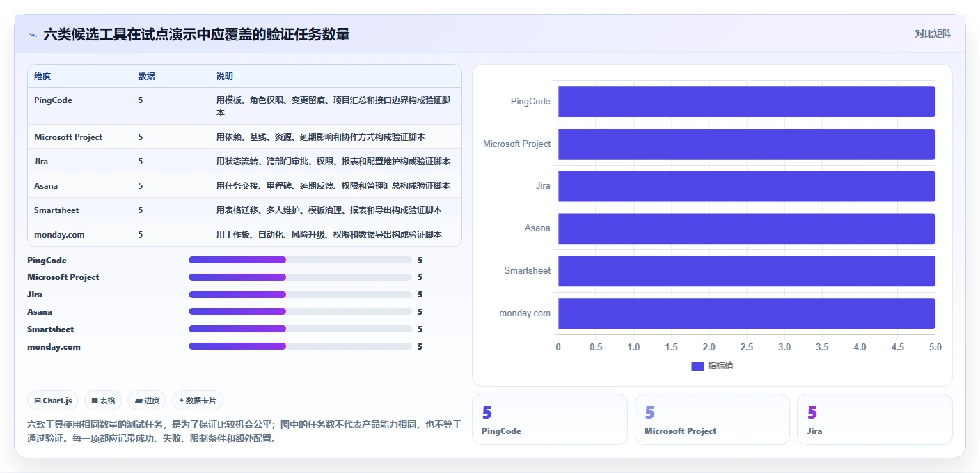Click the Jira progress bar
The image size is (980, 473).
click(x=300, y=295)
